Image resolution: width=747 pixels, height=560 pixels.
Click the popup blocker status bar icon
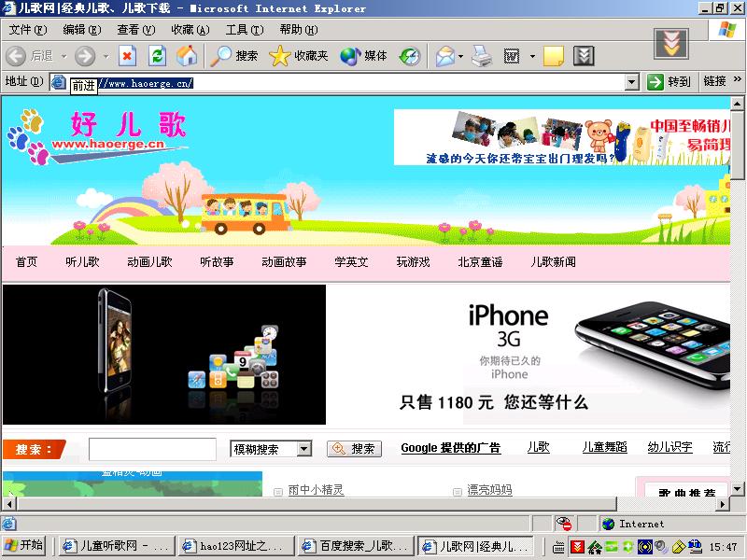point(564,524)
